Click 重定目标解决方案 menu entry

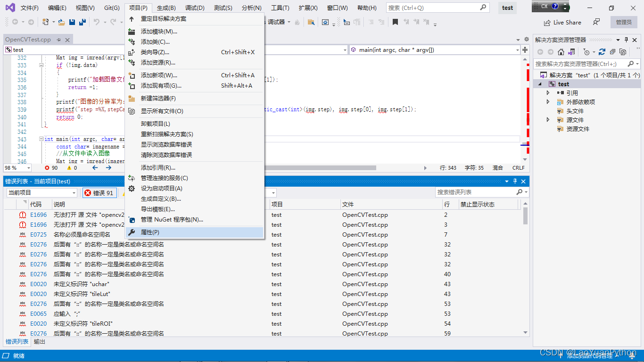point(195,19)
